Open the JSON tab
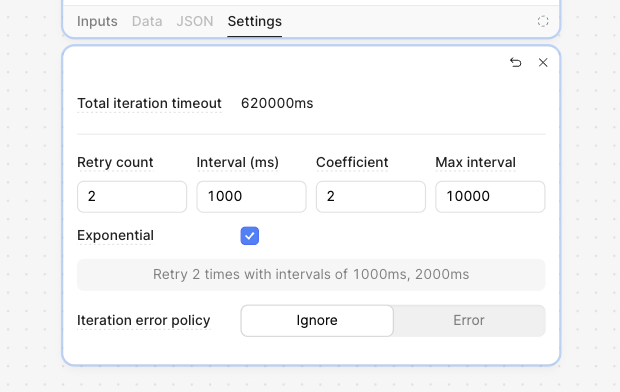Viewport: 620px width, 392px height. [195, 21]
